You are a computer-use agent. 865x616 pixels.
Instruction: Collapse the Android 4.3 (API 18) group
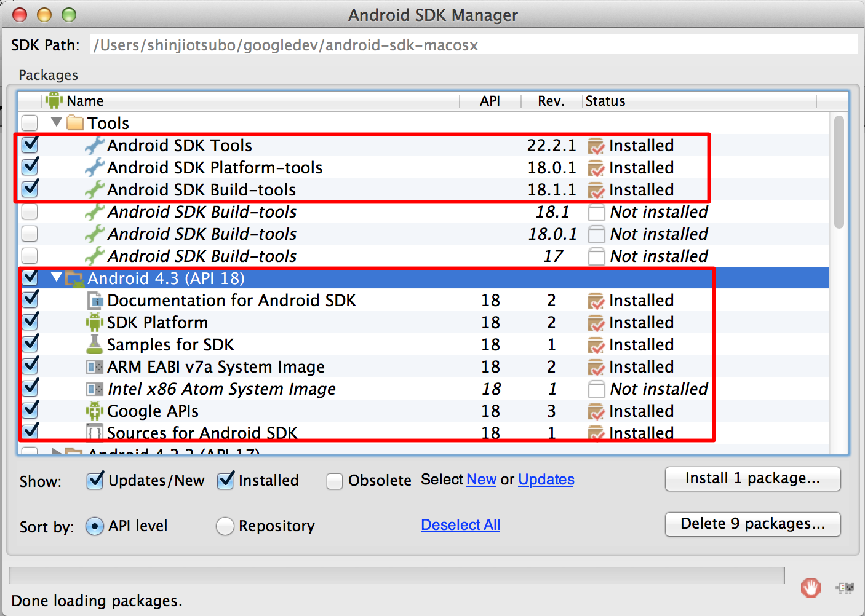(x=56, y=277)
